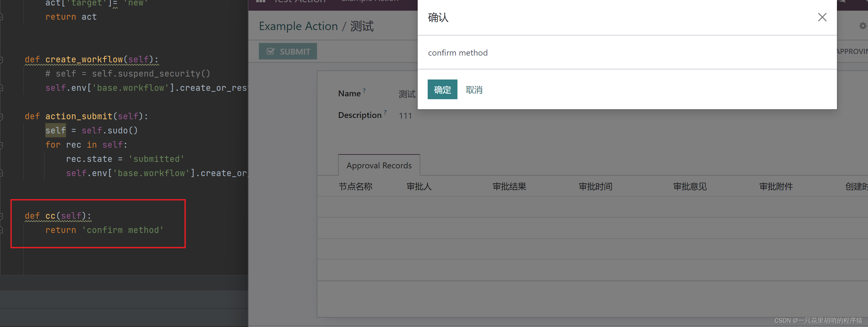The height and width of the screenshot is (327, 868).
Task: Click the 'confirm method' dialog message text
Action: coord(457,53)
